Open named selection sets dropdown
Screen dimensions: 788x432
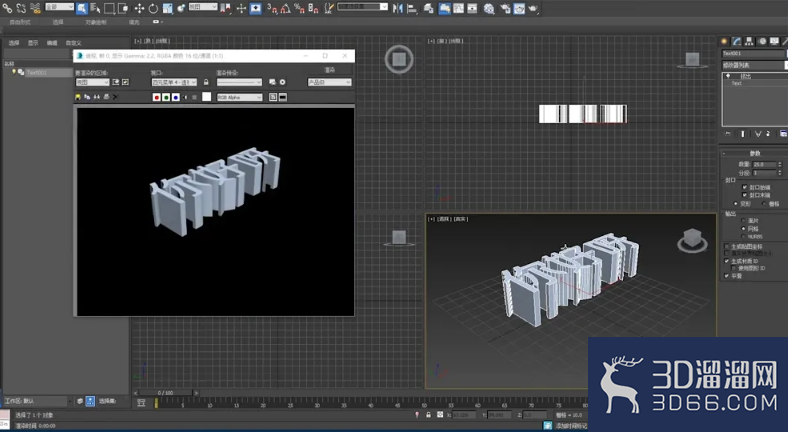(x=362, y=7)
